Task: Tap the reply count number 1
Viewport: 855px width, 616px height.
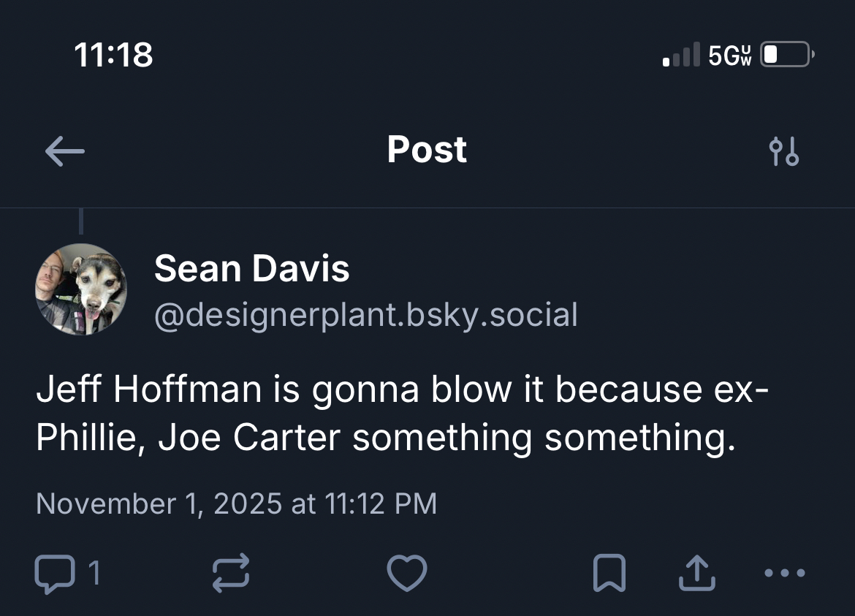Action: pyautogui.click(x=94, y=573)
